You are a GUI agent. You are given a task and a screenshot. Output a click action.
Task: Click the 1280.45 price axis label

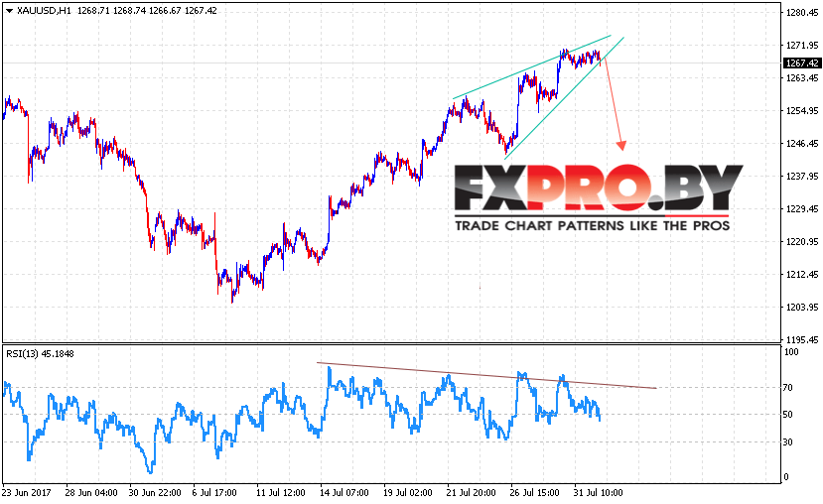[802, 13]
